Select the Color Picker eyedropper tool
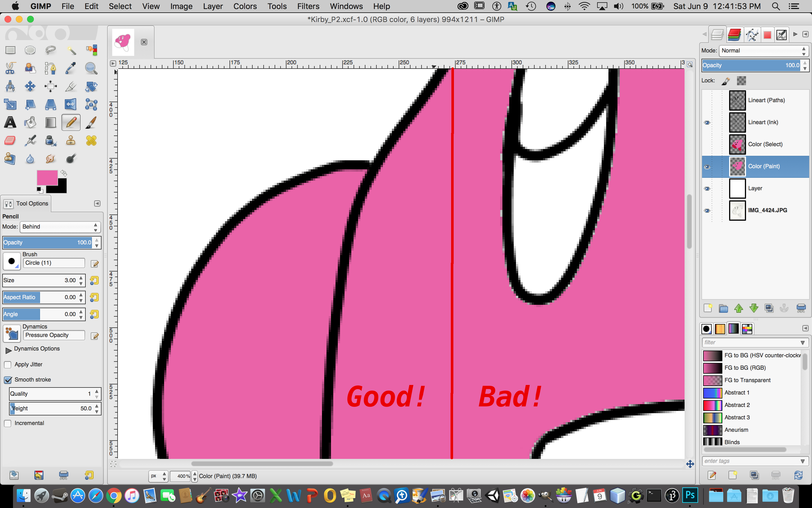The height and width of the screenshot is (508, 812). [x=71, y=68]
